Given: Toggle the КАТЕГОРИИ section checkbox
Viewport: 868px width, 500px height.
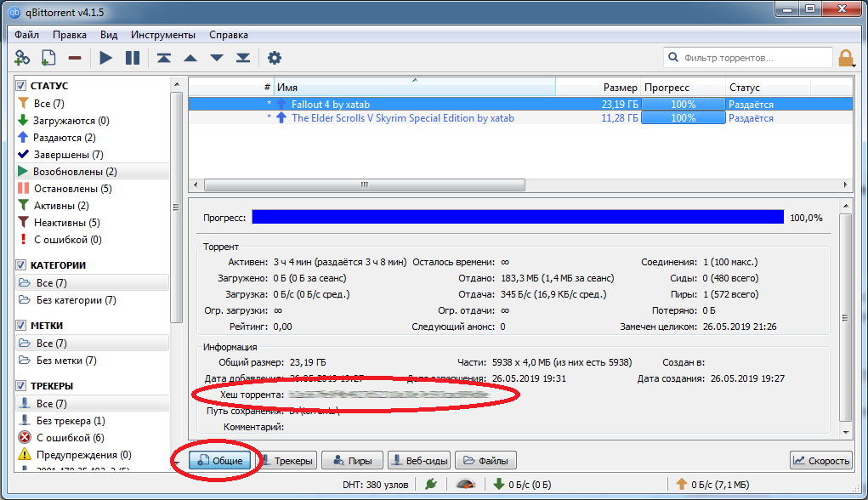Looking at the screenshot, I should [x=21, y=265].
